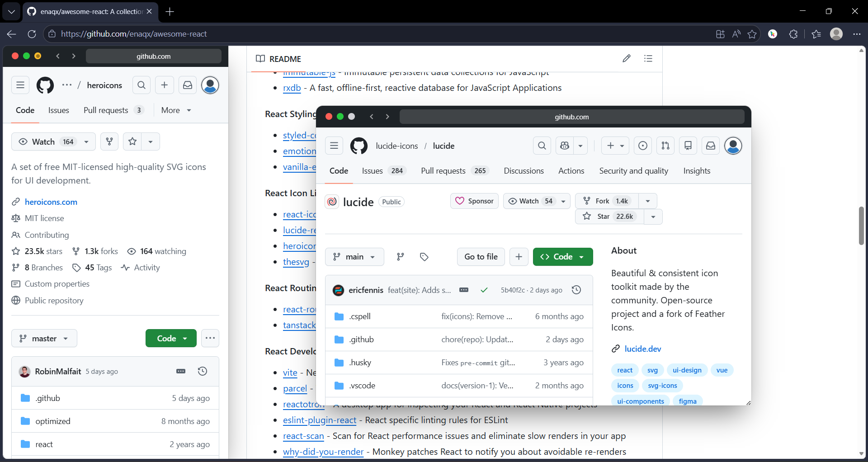
Task: View lucide commit history clock icon
Action: pyautogui.click(x=576, y=290)
